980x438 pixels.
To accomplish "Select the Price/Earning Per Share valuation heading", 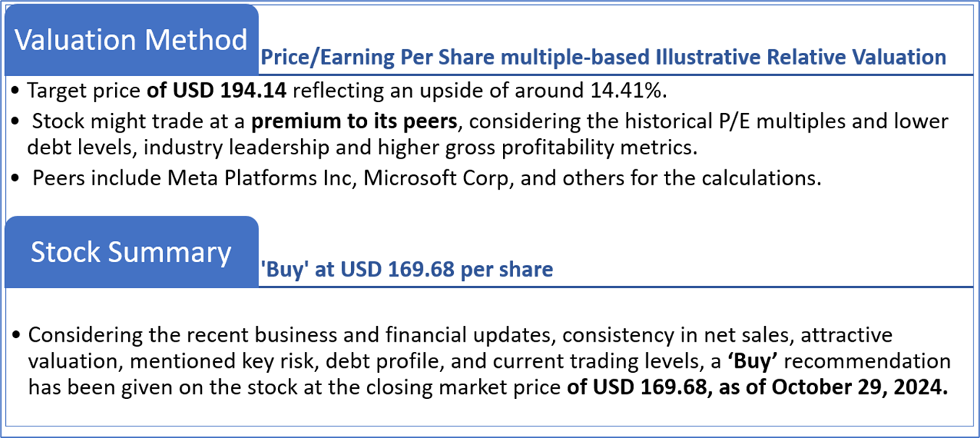I will coord(603,57).
